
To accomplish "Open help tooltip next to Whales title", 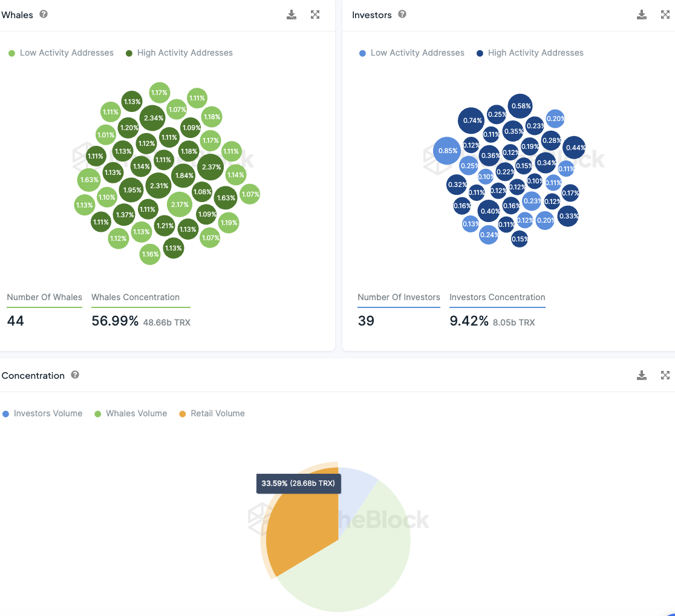I will coord(44,14).
